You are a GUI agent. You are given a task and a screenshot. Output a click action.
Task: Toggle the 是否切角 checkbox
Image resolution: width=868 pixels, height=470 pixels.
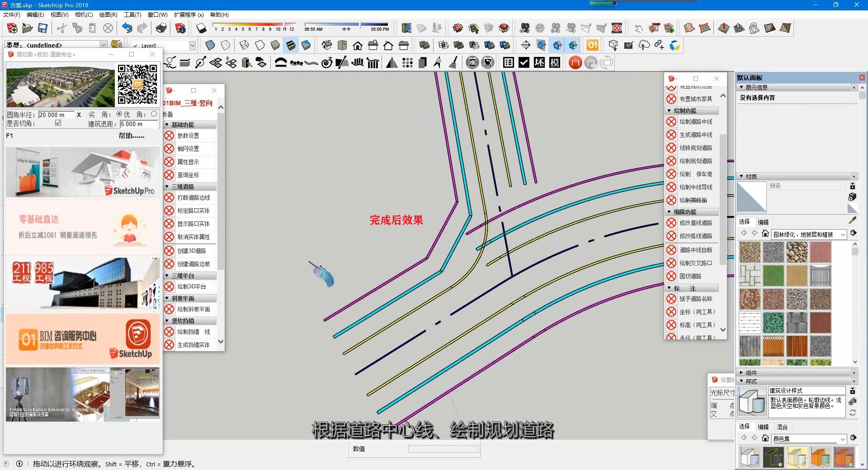pyautogui.click(x=58, y=123)
